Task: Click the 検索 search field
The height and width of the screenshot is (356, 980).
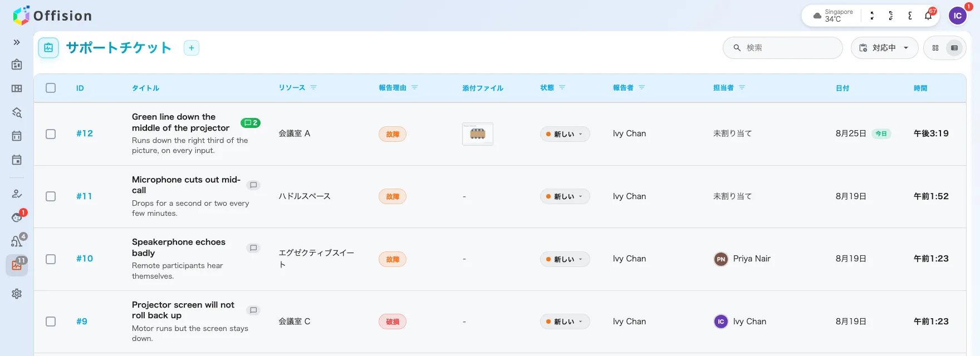Action: [783, 48]
